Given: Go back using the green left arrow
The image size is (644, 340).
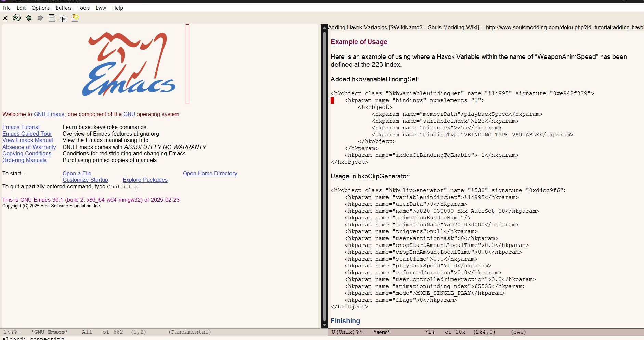Looking at the screenshot, I should (x=29, y=18).
